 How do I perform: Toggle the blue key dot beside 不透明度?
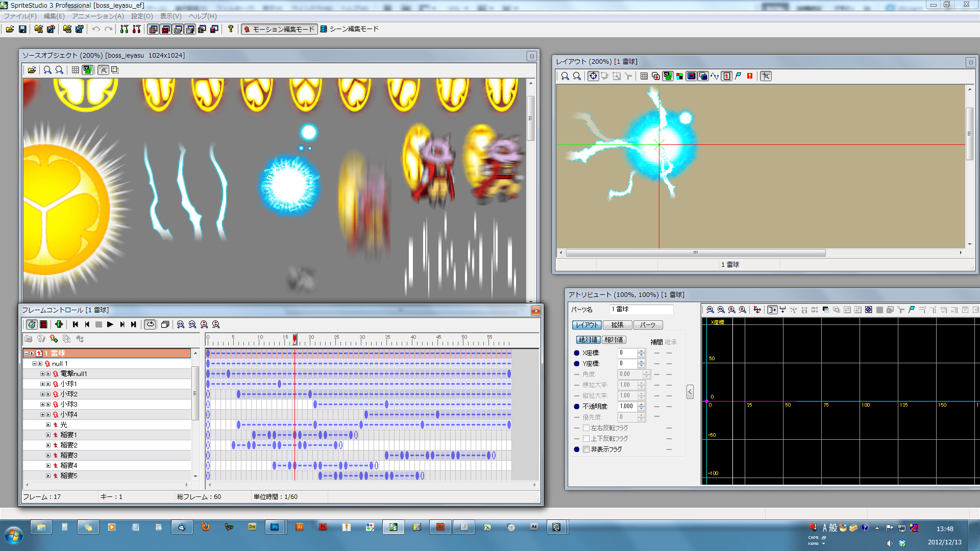pos(577,407)
